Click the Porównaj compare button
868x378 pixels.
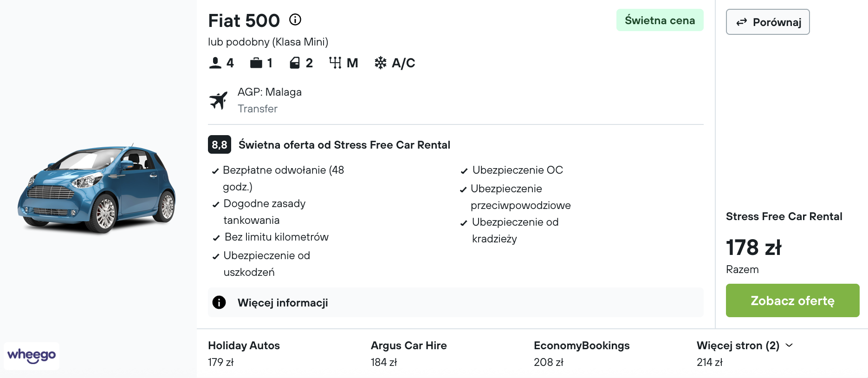768,22
